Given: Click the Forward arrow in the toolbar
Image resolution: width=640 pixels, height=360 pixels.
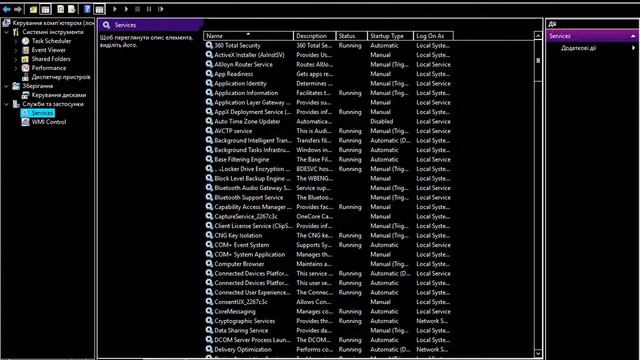Looking at the screenshot, I should [x=18, y=9].
